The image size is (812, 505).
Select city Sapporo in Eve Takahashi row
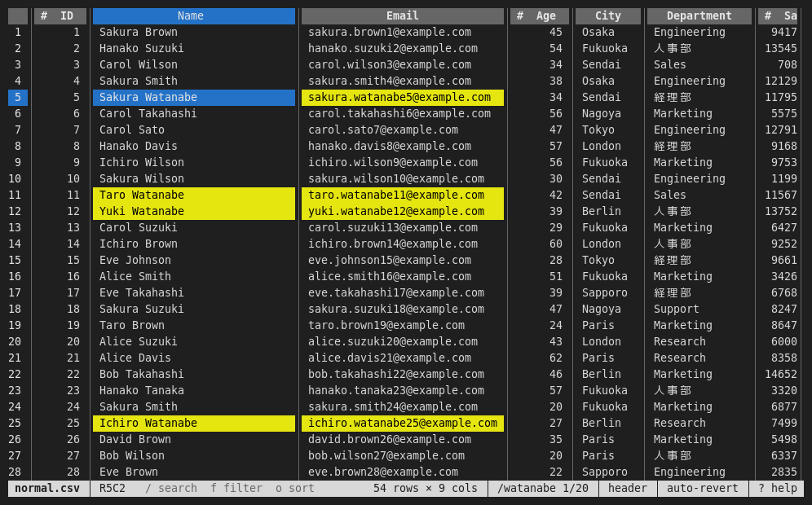608,293
